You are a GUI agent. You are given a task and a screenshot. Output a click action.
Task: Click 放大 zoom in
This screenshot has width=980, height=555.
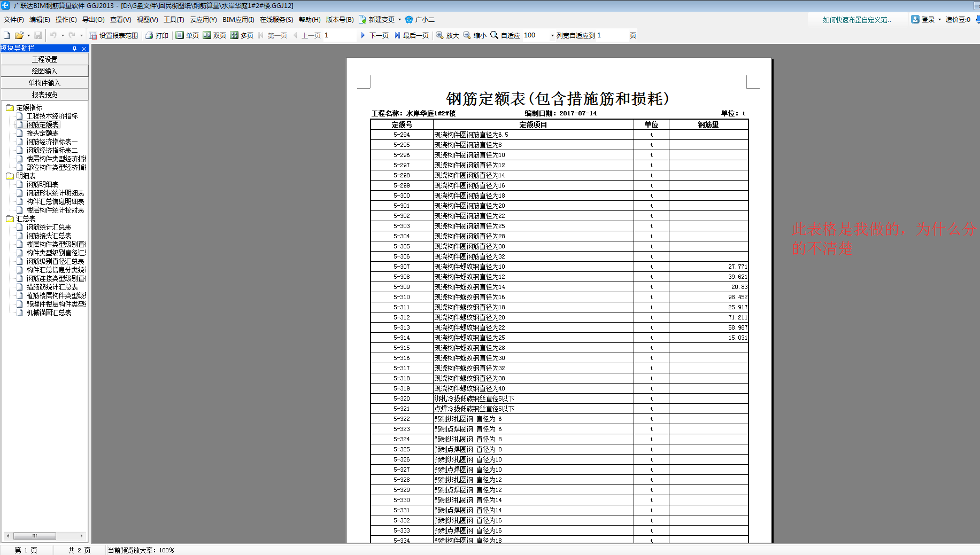click(447, 35)
